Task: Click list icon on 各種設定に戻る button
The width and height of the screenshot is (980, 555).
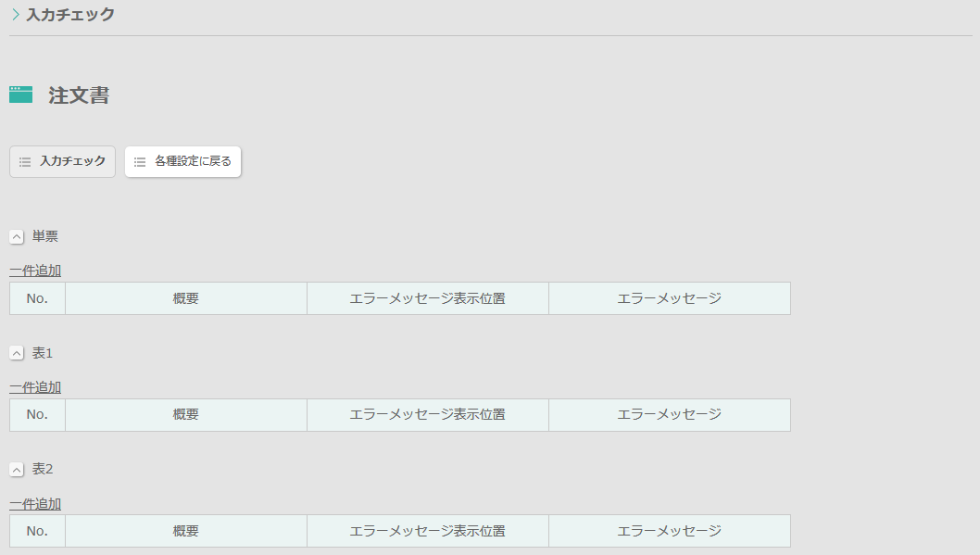Action: point(140,162)
